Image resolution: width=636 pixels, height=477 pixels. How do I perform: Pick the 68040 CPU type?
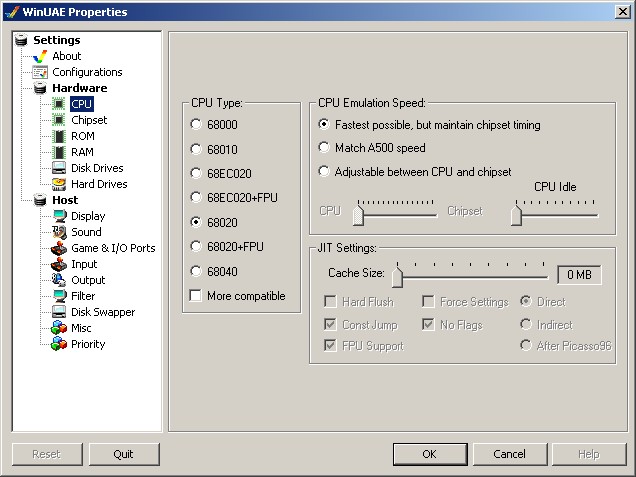[214, 271]
